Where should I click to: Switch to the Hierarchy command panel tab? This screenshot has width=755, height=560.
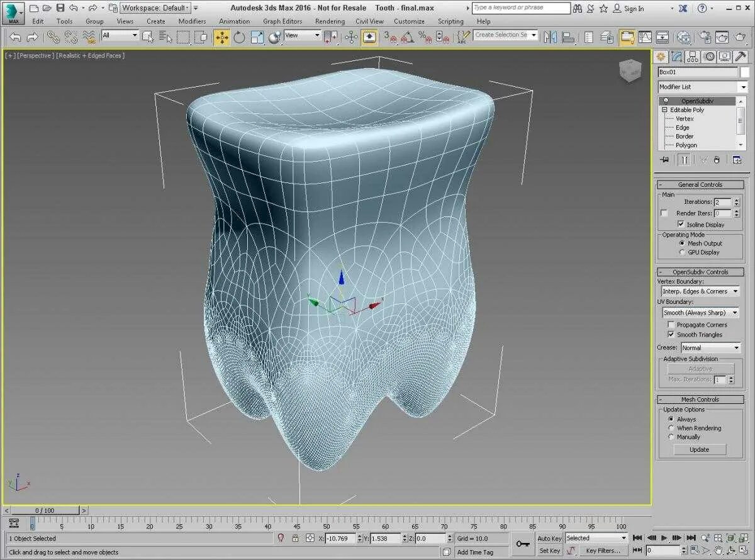coord(693,56)
